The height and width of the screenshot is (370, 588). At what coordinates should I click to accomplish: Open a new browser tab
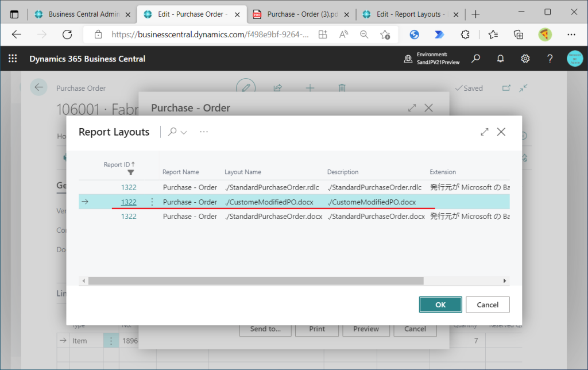[475, 14]
